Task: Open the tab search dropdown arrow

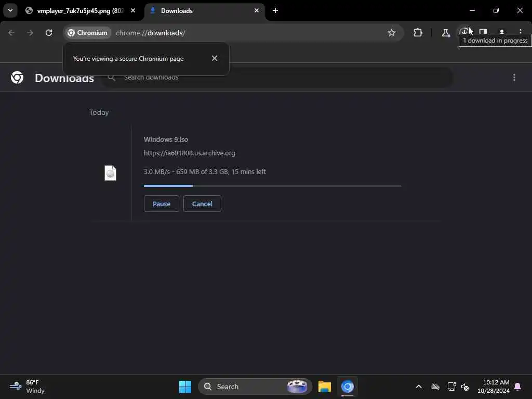Action: point(10,10)
